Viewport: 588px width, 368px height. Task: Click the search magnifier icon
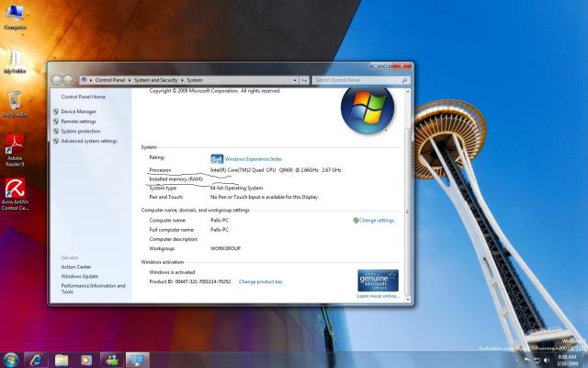click(404, 80)
